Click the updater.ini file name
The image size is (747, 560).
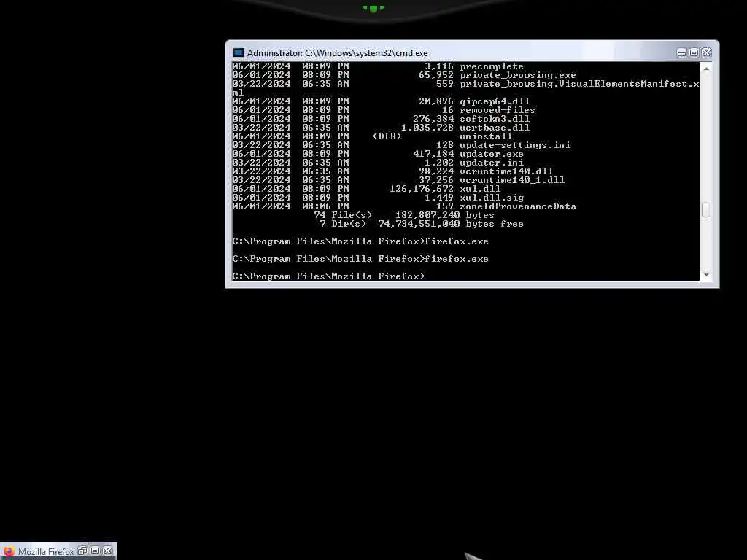491,163
